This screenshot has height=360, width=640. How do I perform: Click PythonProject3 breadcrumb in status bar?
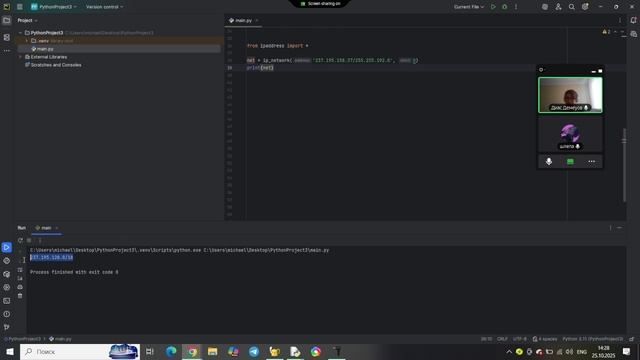click(x=22, y=339)
